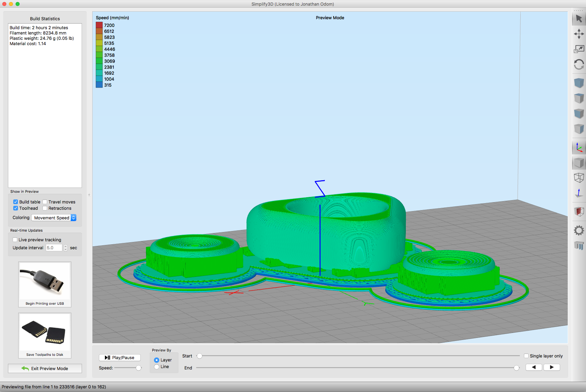Enable Travel moves in preview
The image size is (586, 392).
click(x=45, y=202)
